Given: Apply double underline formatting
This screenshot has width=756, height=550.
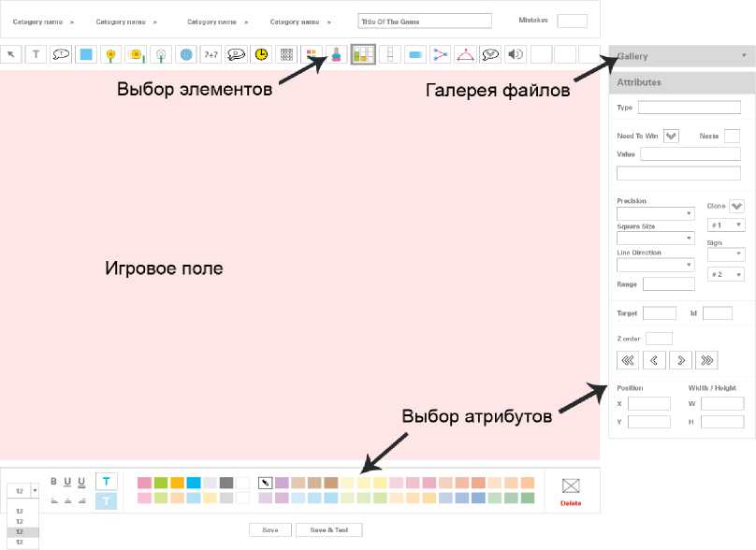Looking at the screenshot, I should 81,482.
